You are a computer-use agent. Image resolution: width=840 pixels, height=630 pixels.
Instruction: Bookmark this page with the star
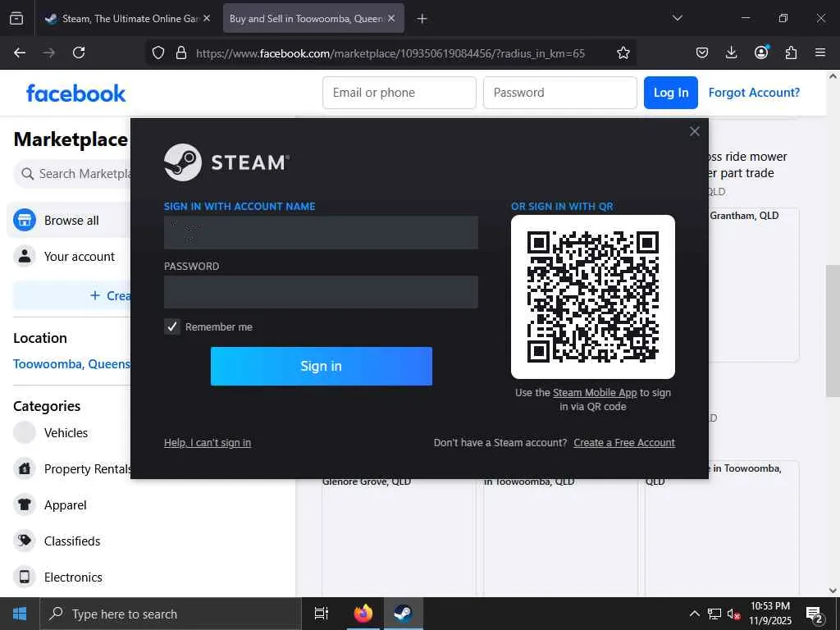(623, 52)
